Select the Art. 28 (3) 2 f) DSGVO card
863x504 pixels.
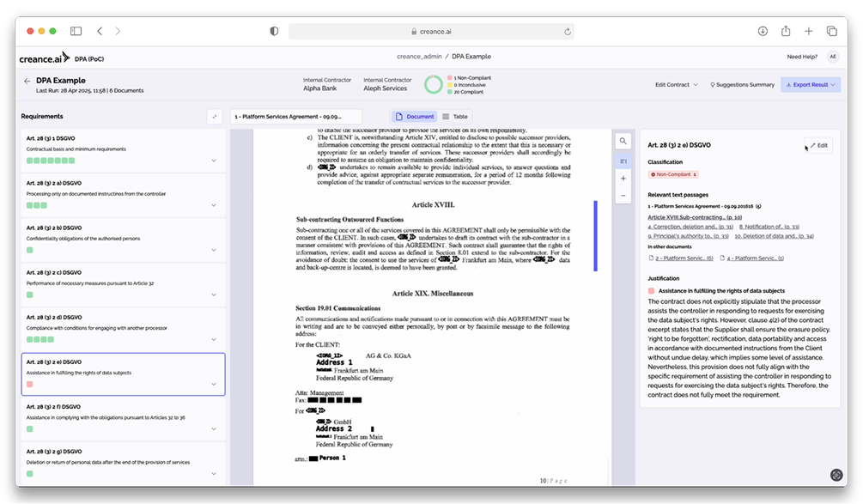coord(124,419)
